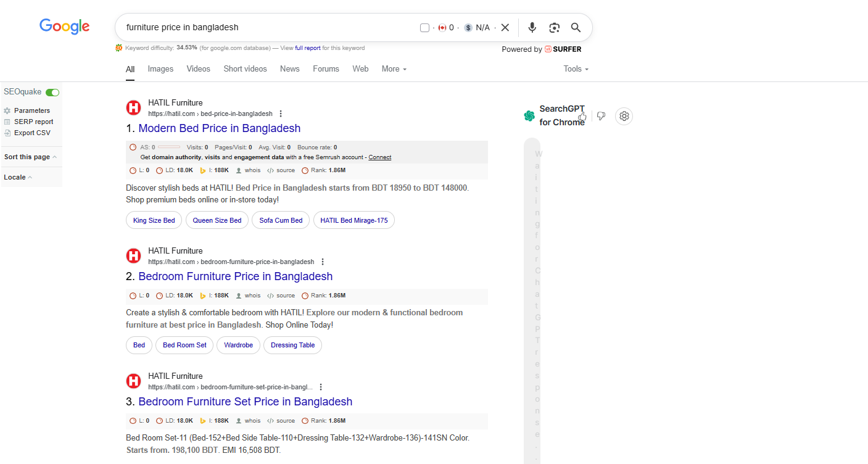Click the magnifying glass search button
868x464 pixels.
click(576, 27)
